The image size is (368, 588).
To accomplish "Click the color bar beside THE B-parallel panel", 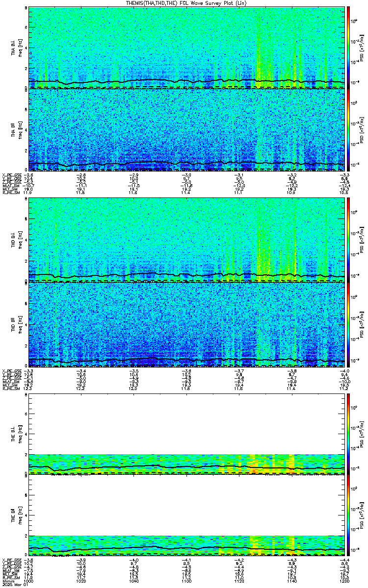I will (x=349, y=515).
